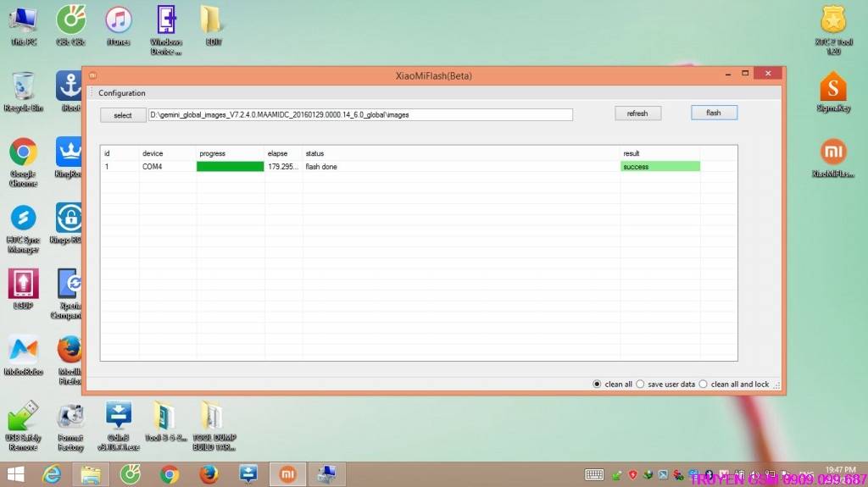The image size is (868, 487).
Task: Open Internet Explorer from the taskbar
Action: [52, 475]
